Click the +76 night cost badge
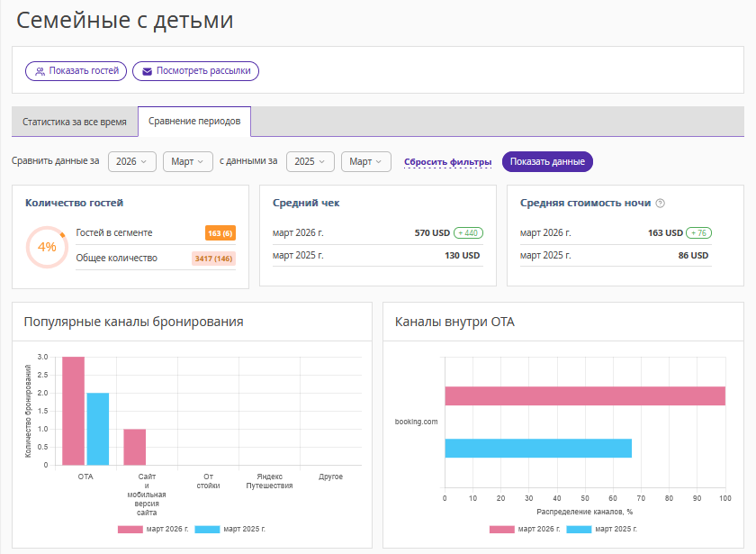Viewport: 756px width, 554px height. 697,233
